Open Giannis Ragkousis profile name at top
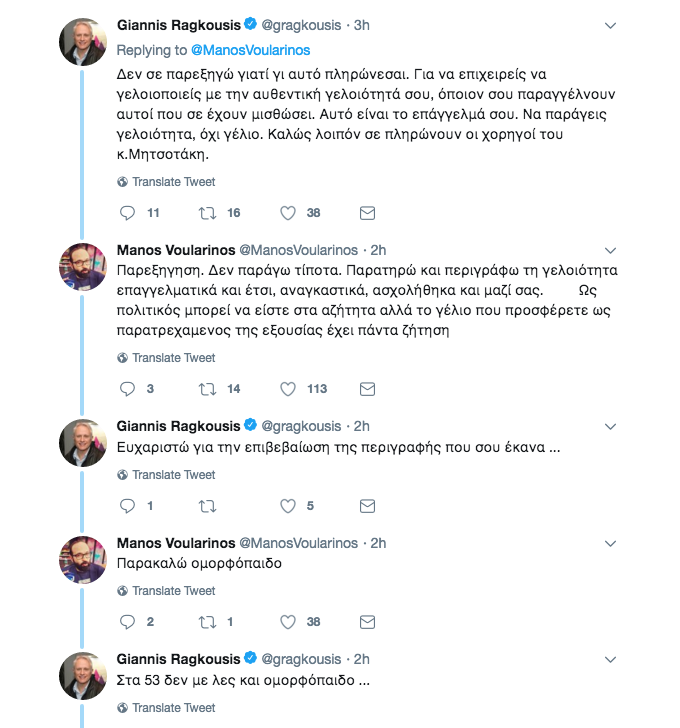 179,25
